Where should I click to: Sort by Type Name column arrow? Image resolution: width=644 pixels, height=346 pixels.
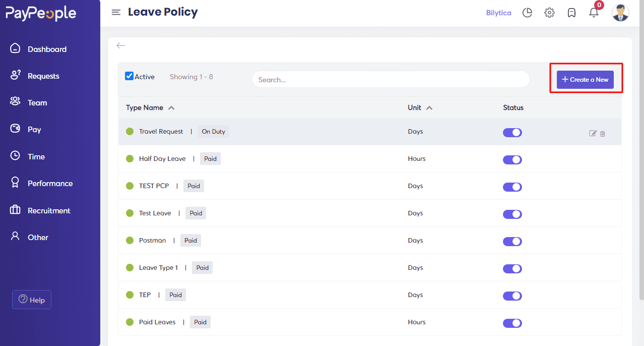171,108
